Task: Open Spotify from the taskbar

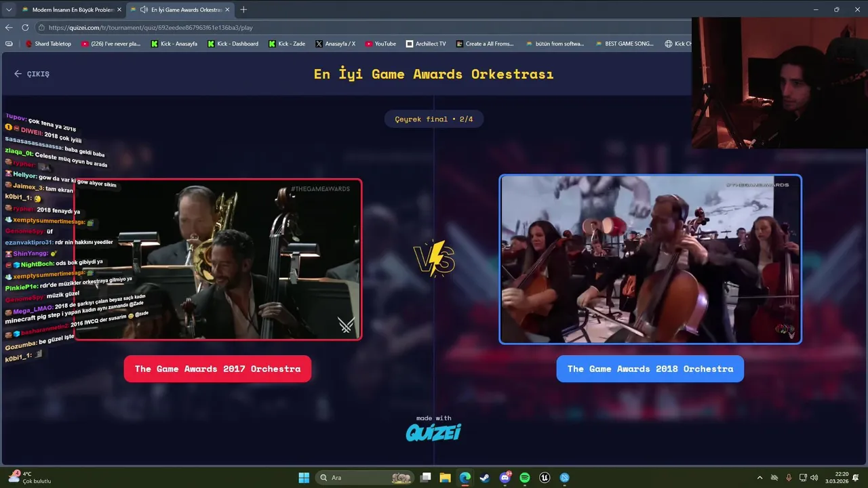Action: (525, 478)
